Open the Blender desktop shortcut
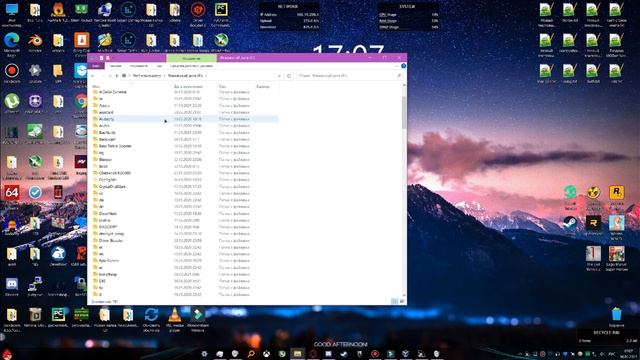 coord(35,43)
